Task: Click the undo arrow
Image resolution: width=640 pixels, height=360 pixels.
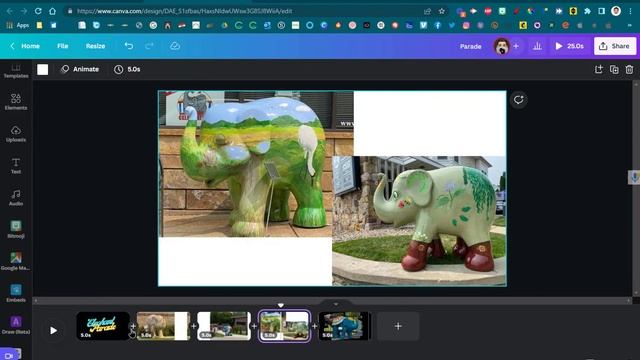Action: tap(129, 46)
